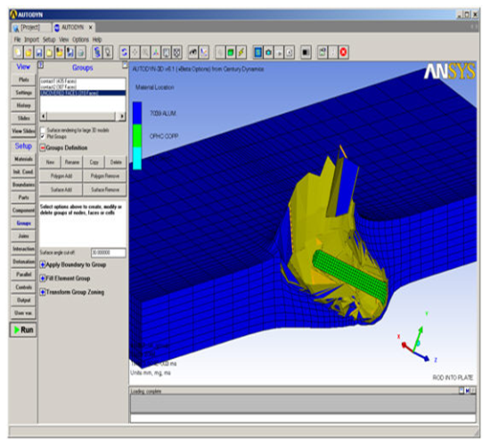
Task: Click the Surface Add button
Action: click(61, 190)
